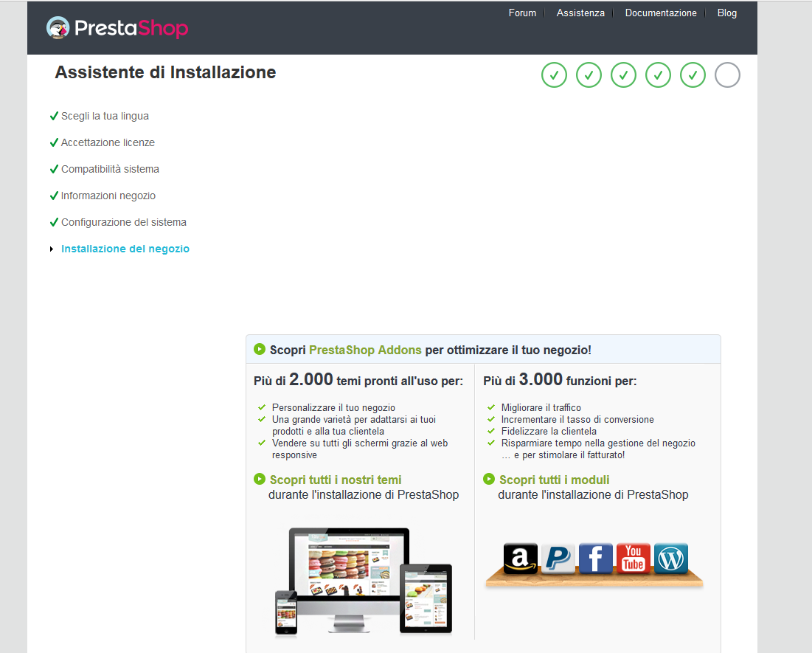Go to the Blog header link
812x653 pixels.
[726, 13]
